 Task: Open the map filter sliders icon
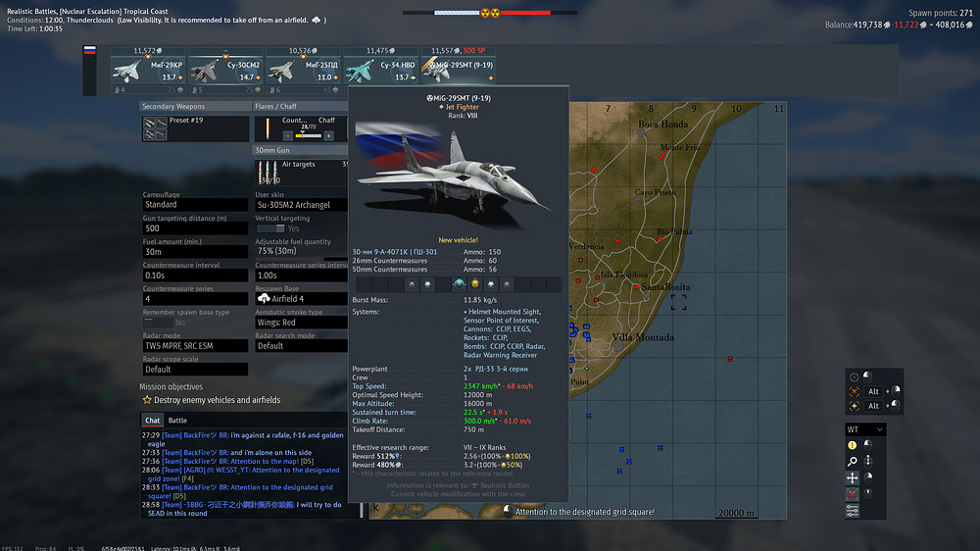(852, 511)
